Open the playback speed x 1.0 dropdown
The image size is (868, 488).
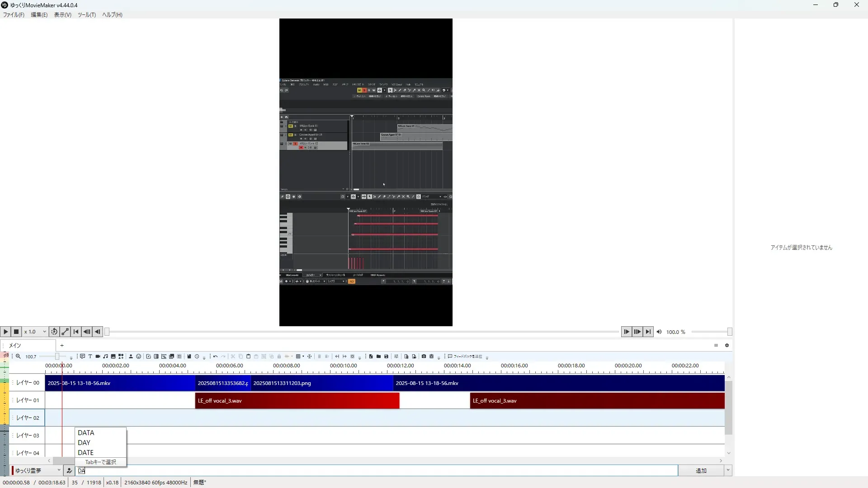click(x=35, y=332)
